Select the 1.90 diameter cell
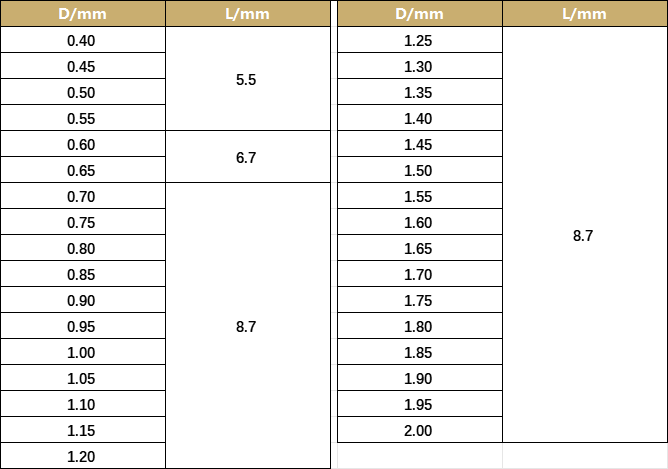The image size is (668, 469). tap(420, 378)
